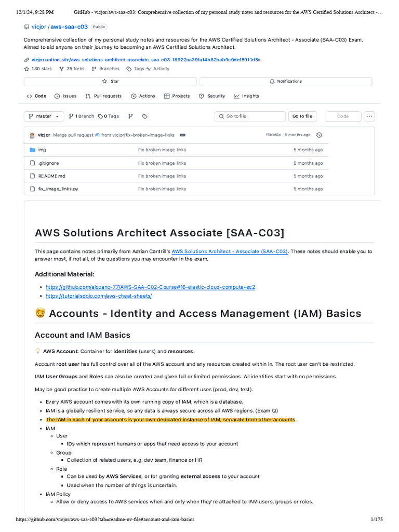Viewport: 399px width, 532px height.
Task: Click the Account and IAM Basics heading
Action: [83, 335]
